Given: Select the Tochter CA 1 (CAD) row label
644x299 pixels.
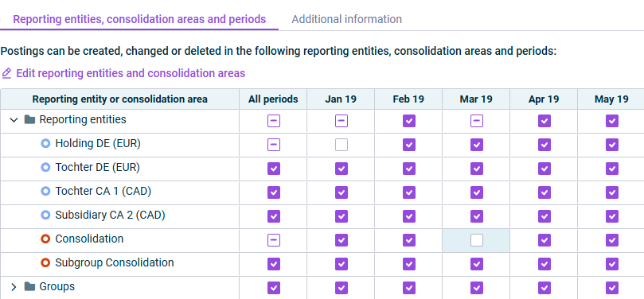Looking at the screenshot, I should (103, 192).
